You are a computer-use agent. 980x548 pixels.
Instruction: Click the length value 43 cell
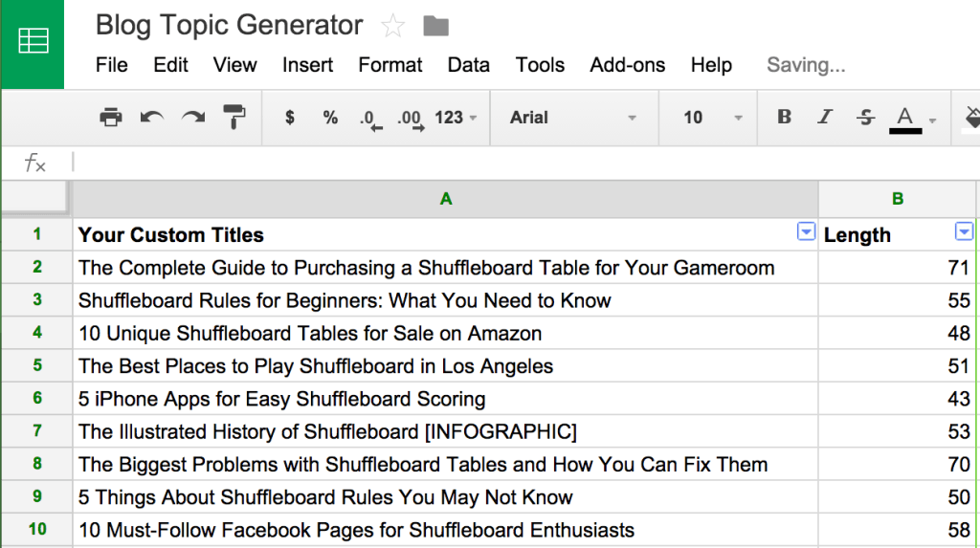(897, 399)
